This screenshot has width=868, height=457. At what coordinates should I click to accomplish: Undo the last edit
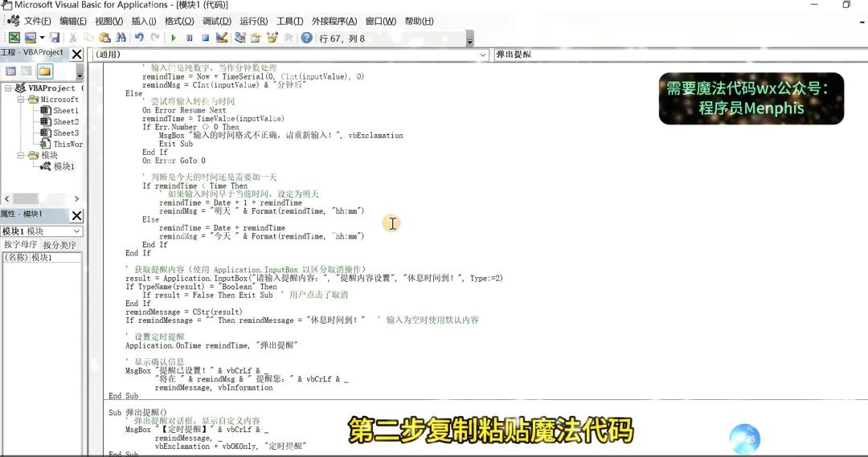139,38
